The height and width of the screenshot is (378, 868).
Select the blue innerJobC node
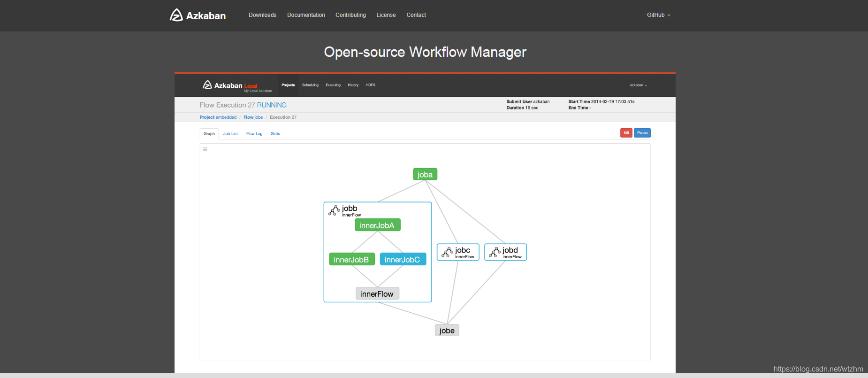(403, 259)
